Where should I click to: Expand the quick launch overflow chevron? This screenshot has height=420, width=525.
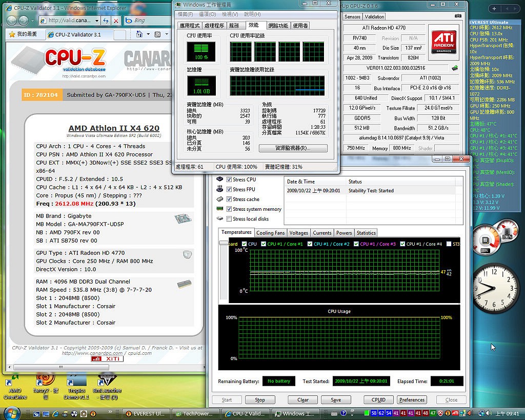pyautogui.click(x=110, y=411)
